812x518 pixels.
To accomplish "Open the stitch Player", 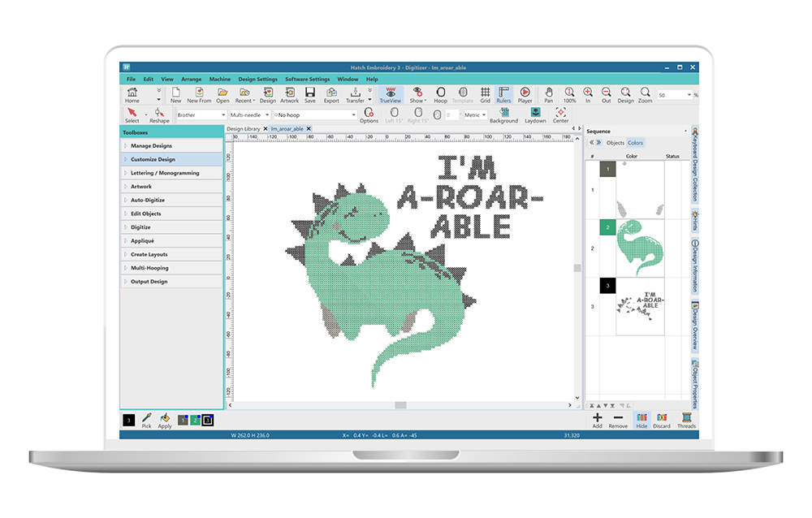I will tap(525, 95).
